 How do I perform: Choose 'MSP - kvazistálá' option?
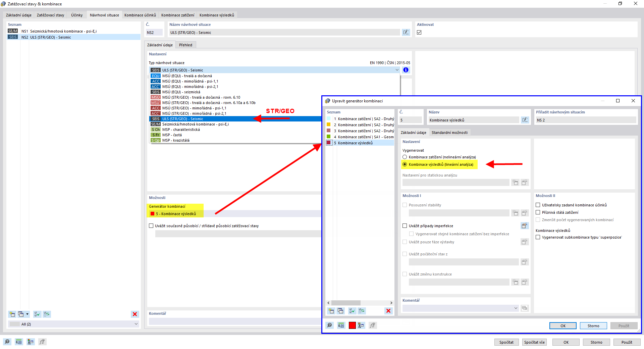pos(176,140)
